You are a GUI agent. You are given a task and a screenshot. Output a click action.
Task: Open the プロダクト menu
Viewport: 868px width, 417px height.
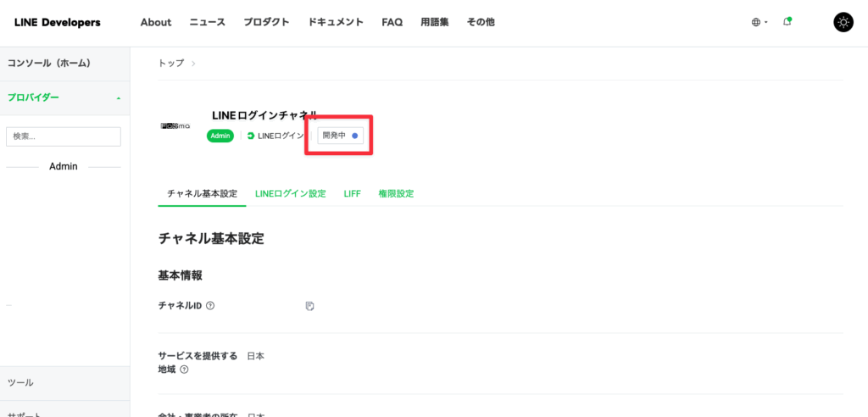[x=266, y=23]
